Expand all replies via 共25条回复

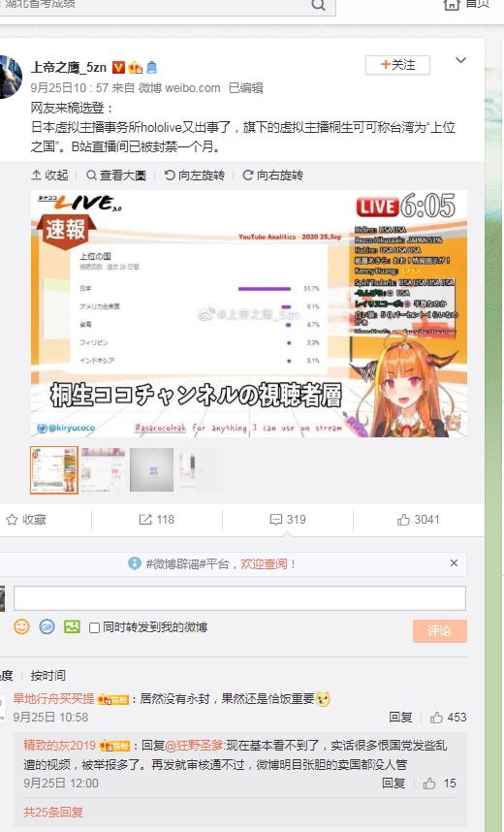(x=53, y=812)
